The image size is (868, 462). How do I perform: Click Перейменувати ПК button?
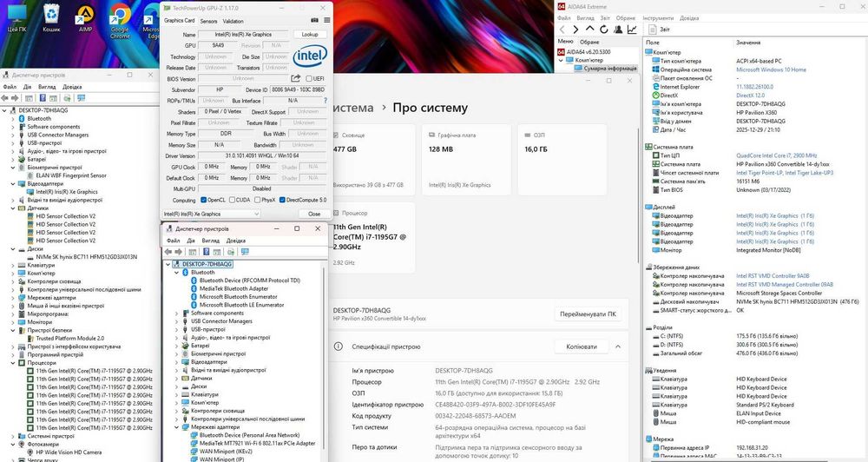tap(588, 314)
